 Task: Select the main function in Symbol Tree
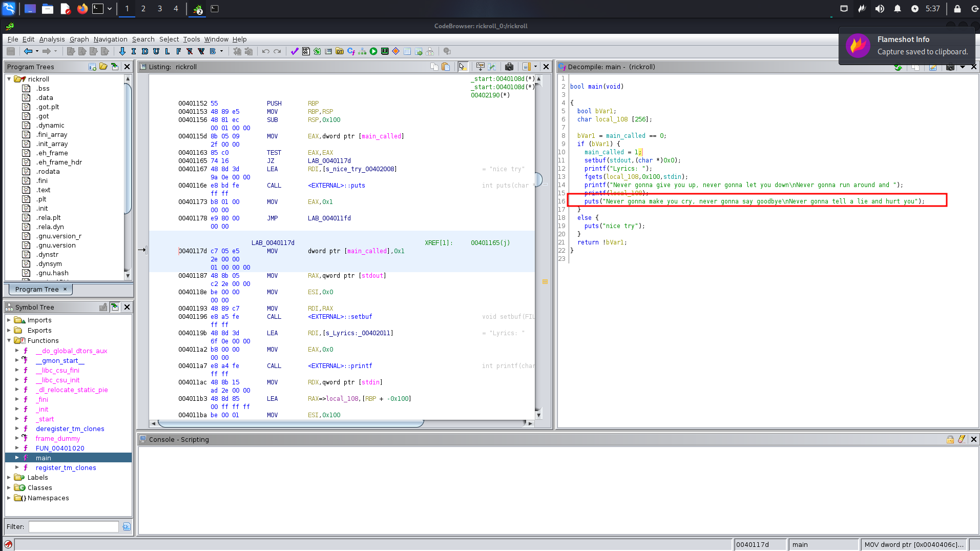(43, 458)
